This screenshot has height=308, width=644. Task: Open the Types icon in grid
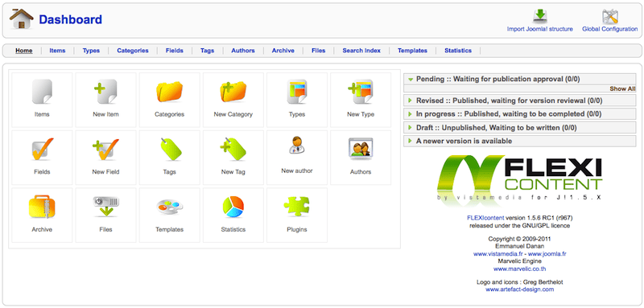click(x=296, y=92)
